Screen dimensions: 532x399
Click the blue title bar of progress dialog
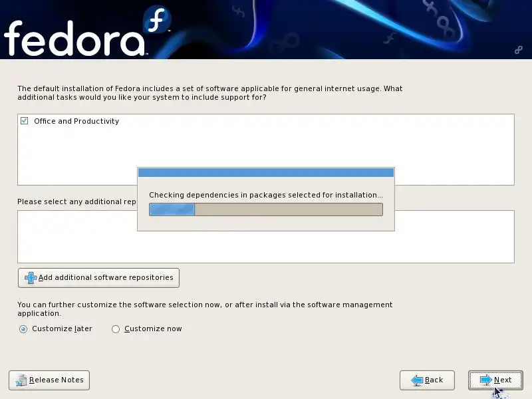[x=266, y=173]
